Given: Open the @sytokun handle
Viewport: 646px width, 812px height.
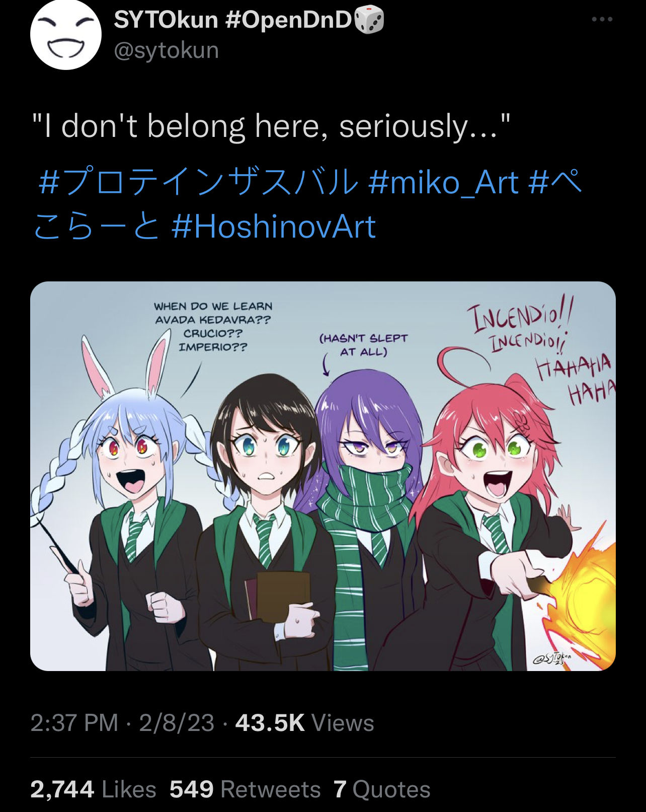Looking at the screenshot, I should click(166, 50).
